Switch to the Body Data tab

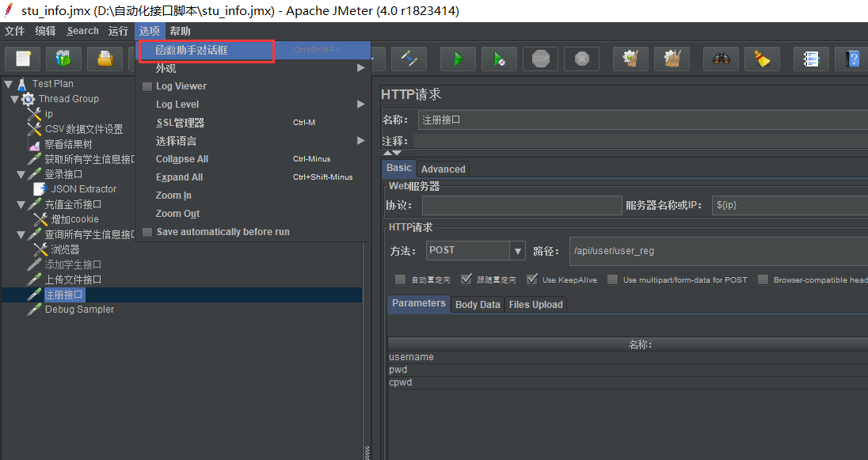click(x=478, y=305)
